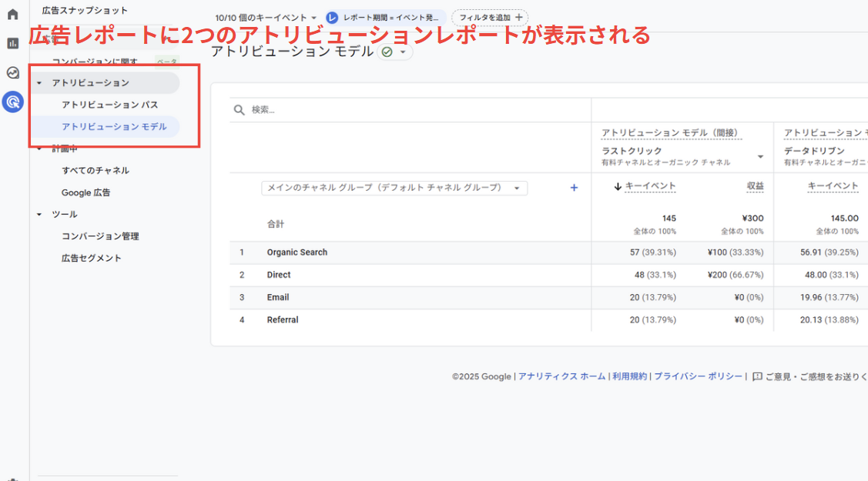The image size is (868, 481).
Task: Click the アトリビューション モデル（間接） header
Action: click(671, 133)
